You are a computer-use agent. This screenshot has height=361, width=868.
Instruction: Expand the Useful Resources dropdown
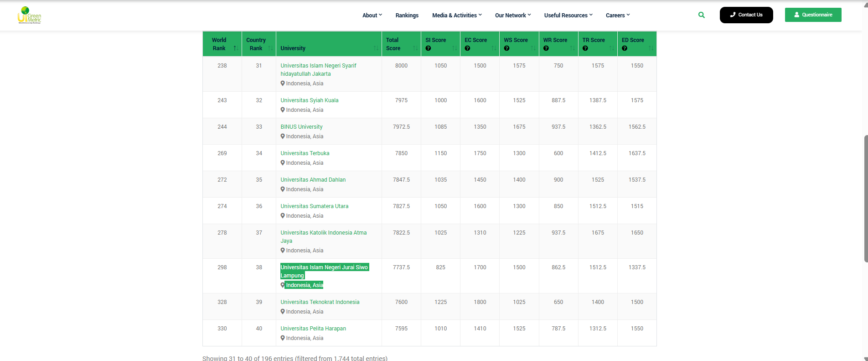click(568, 15)
